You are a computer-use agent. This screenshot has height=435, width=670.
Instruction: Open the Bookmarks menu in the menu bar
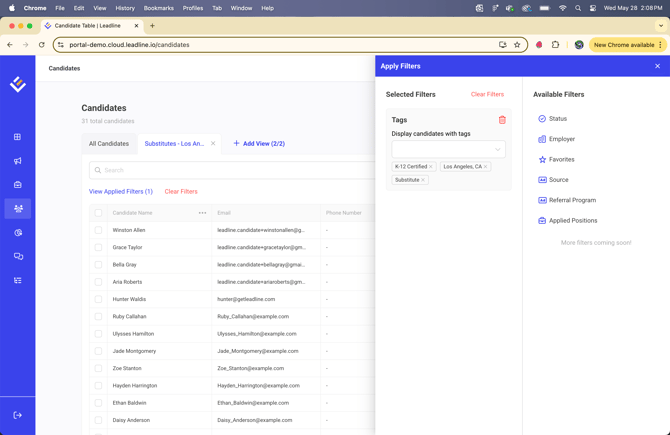click(x=159, y=8)
